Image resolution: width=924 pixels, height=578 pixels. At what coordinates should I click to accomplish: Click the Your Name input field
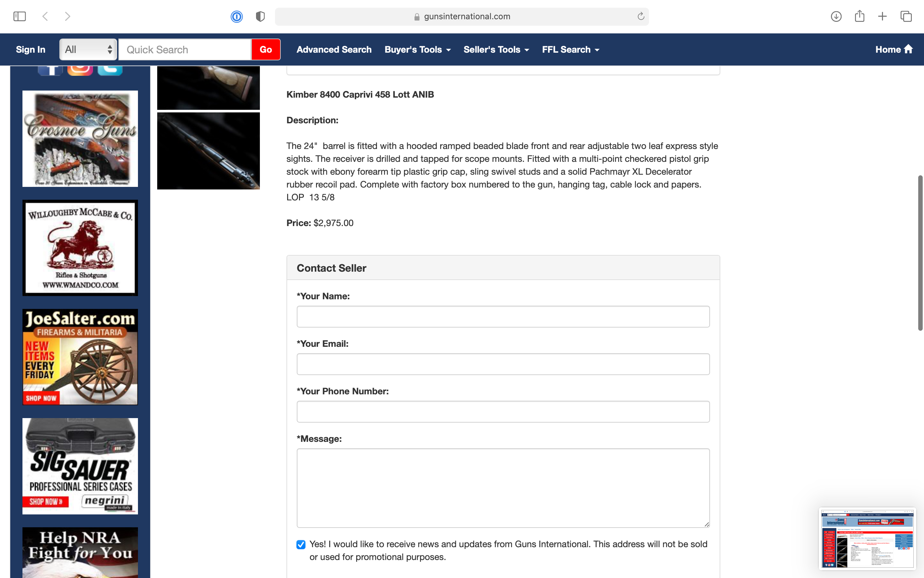point(503,317)
